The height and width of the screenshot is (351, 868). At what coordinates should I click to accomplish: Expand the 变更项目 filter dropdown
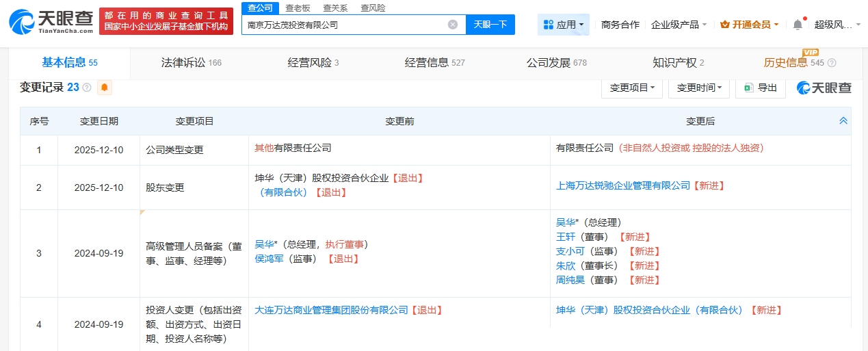click(632, 88)
